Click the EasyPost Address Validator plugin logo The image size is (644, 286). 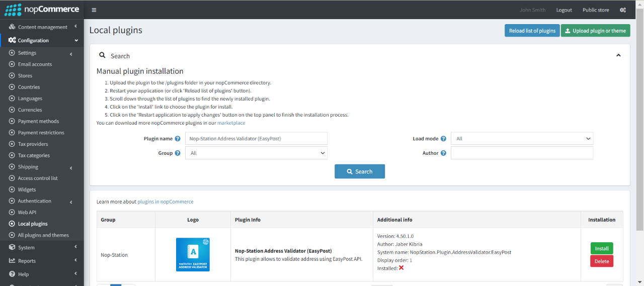(193, 255)
